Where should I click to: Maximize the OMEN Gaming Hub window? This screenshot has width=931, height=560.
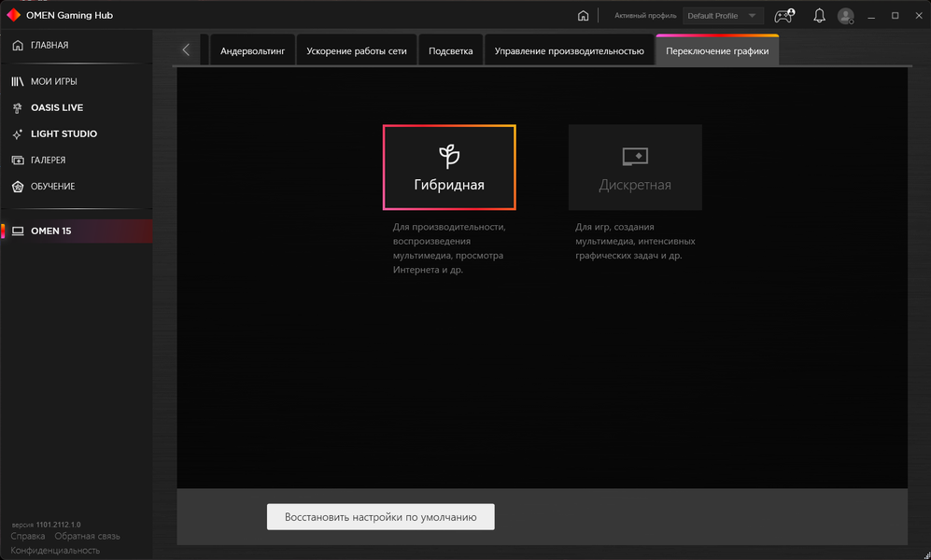(x=895, y=16)
